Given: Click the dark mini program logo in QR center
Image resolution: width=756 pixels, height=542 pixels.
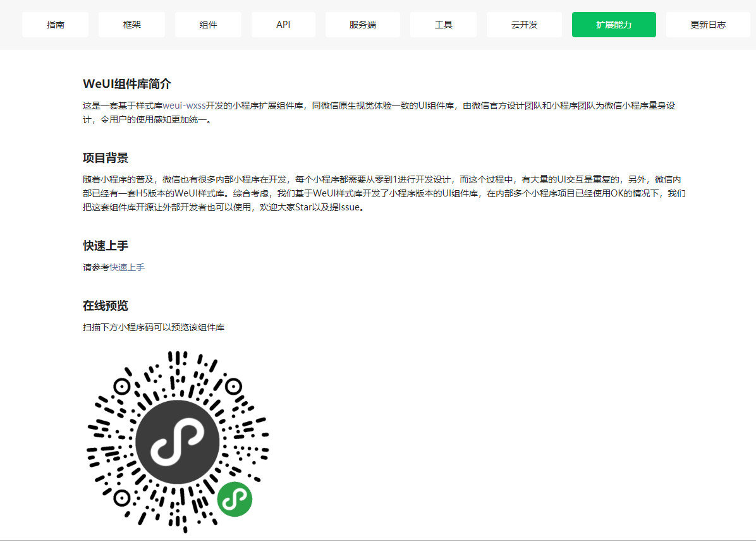Looking at the screenshot, I should [178, 442].
